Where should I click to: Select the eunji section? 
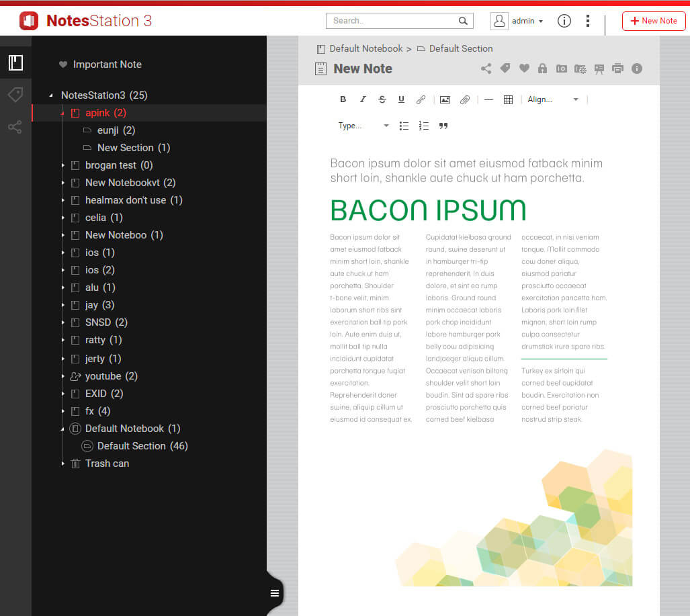(x=116, y=130)
